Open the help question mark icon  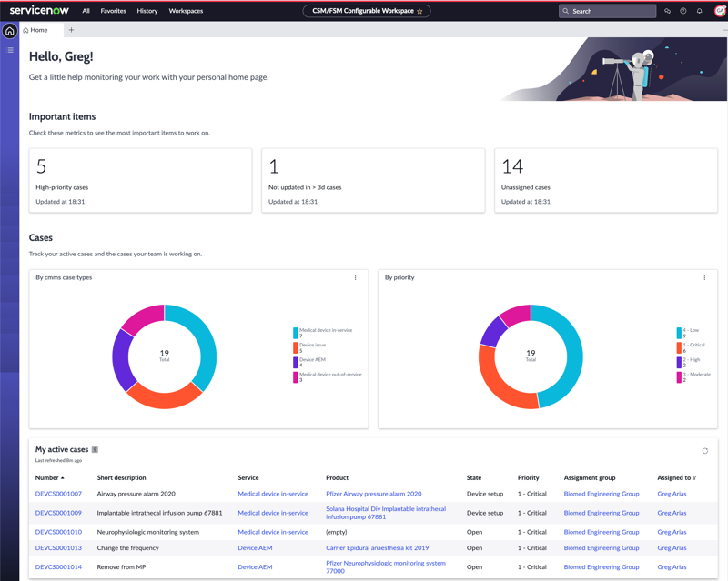(x=683, y=11)
